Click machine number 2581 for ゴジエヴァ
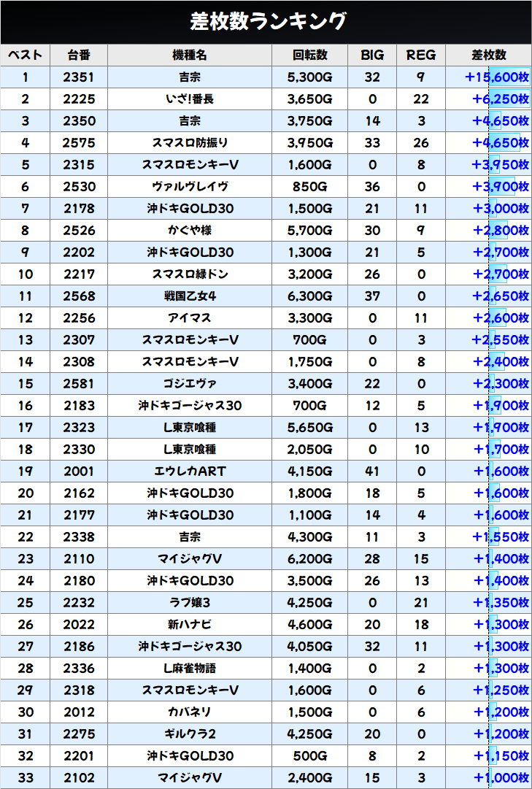Viewport: 532px width, 789px height. click(79, 384)
